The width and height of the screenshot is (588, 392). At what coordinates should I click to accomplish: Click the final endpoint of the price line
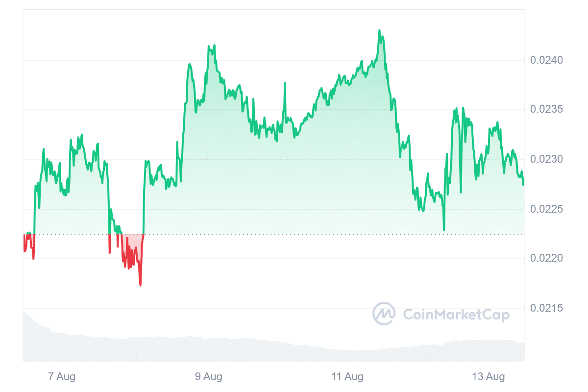pos(523,184)
